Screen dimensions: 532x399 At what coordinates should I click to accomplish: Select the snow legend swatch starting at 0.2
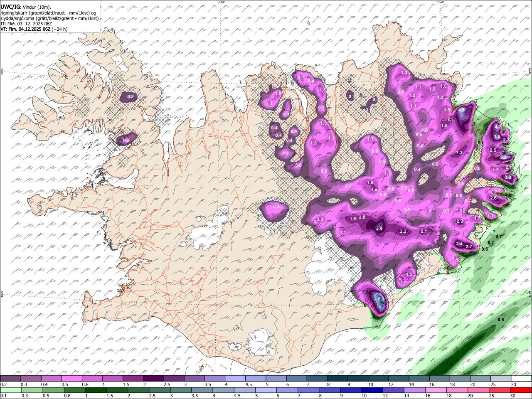(x=10, y=378)
